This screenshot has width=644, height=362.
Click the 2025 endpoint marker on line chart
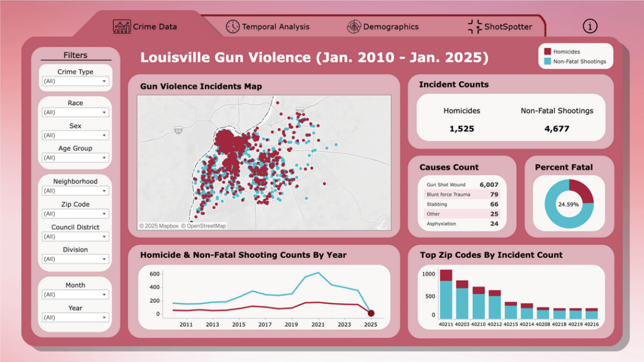371,314
